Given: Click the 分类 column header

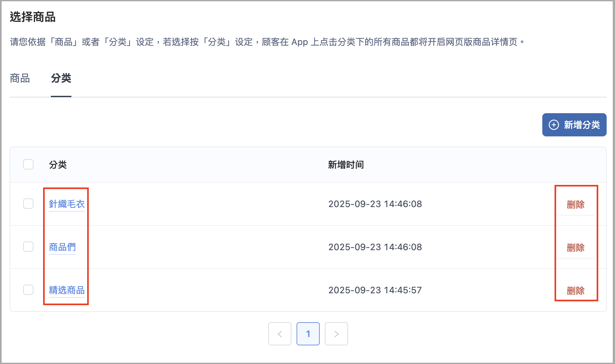Looking at the screenshot, I should [x=58, y=165].
